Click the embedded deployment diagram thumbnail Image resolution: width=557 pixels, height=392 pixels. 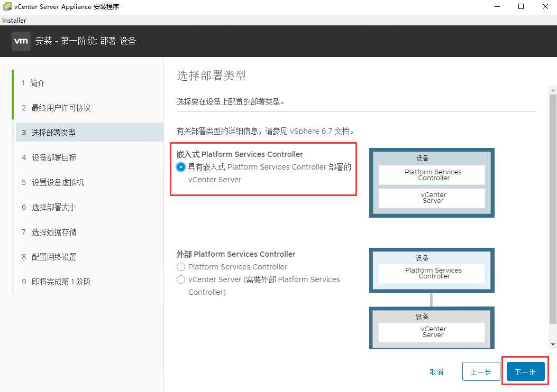coord(432,182)
